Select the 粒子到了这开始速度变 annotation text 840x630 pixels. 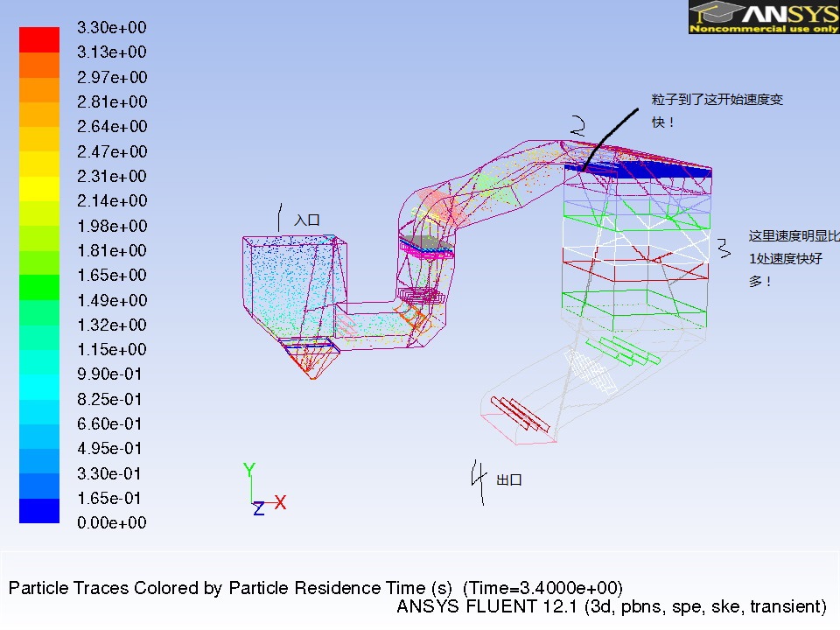(x=717, y=100)
